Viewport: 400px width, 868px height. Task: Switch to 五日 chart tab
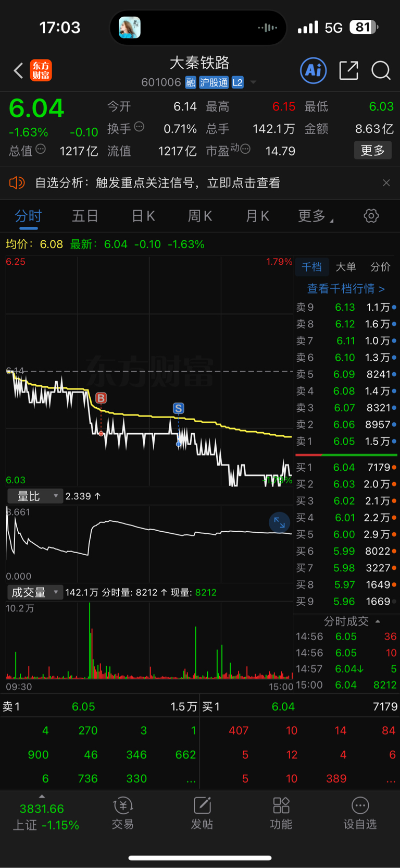pos(85,216)
